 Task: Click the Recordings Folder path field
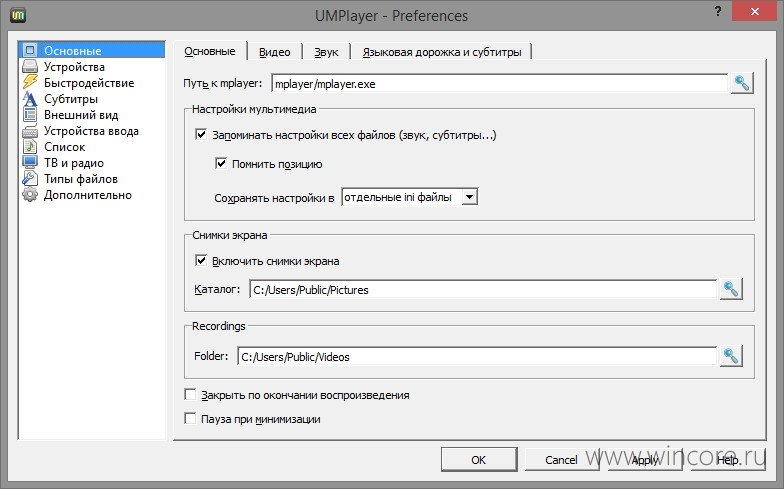pyautogui.click(x=476, y=356)
